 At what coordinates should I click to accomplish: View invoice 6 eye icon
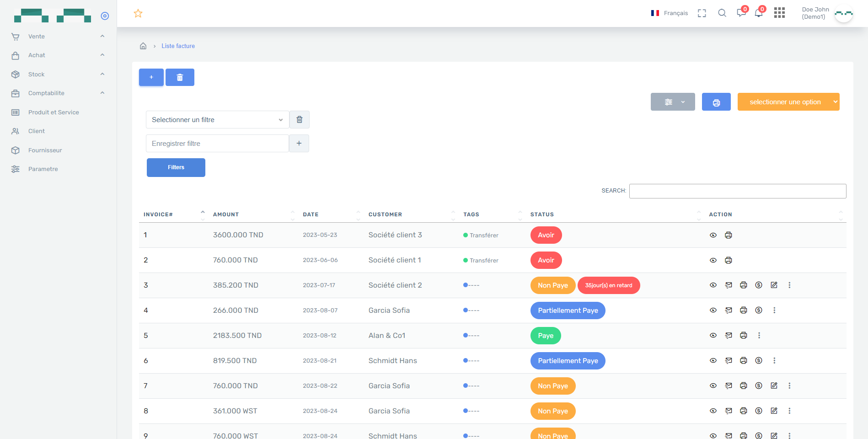(713, 360)
